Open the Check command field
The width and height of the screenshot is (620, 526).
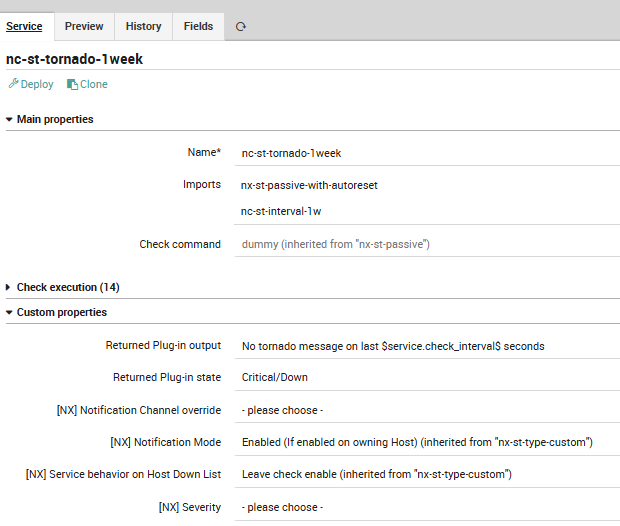point(427,244)
